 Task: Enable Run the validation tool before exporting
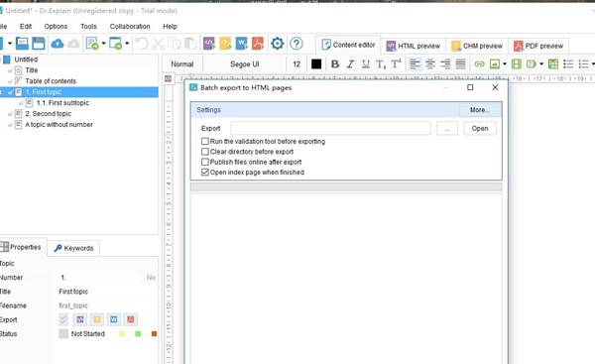point(205,141)
